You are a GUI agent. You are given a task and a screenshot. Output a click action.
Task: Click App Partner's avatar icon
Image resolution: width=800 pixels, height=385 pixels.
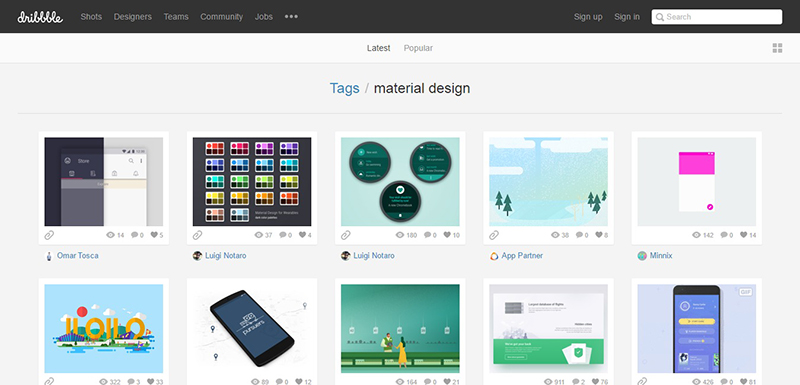(x=494, y=256)
